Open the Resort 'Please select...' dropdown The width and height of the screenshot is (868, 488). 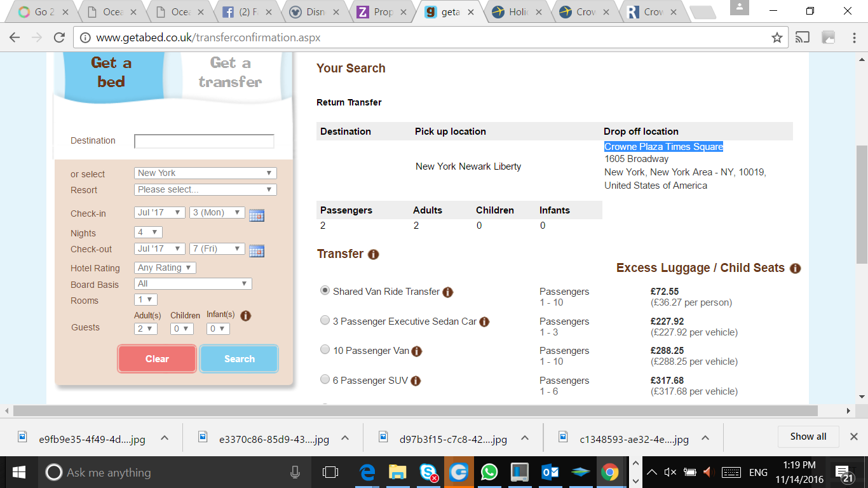coord(206,189)
